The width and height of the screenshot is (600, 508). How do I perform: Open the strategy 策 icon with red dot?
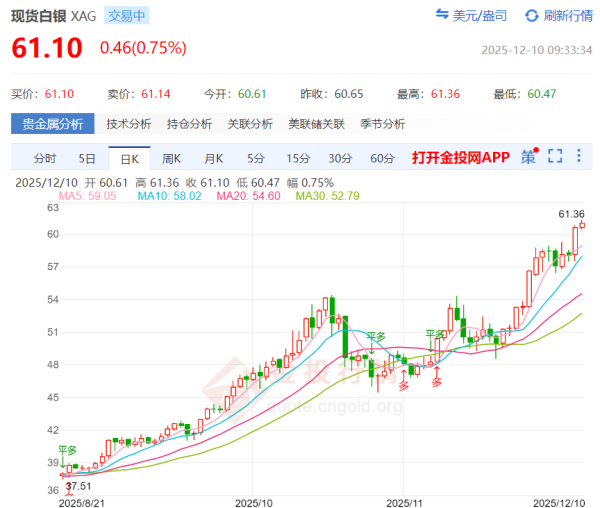tap(529, 156)
